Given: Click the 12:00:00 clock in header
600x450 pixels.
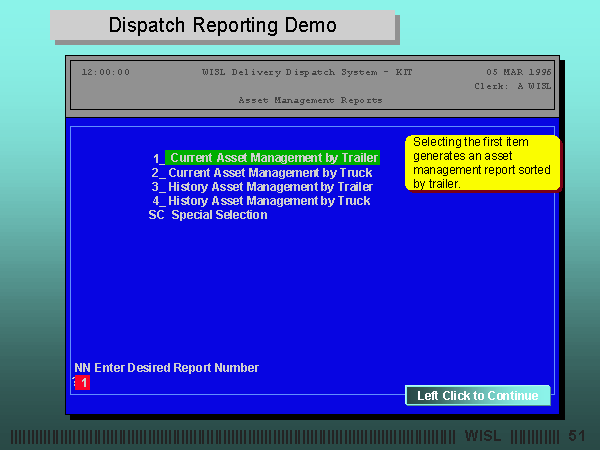Looking at the screenshot, I should (105, 72).
